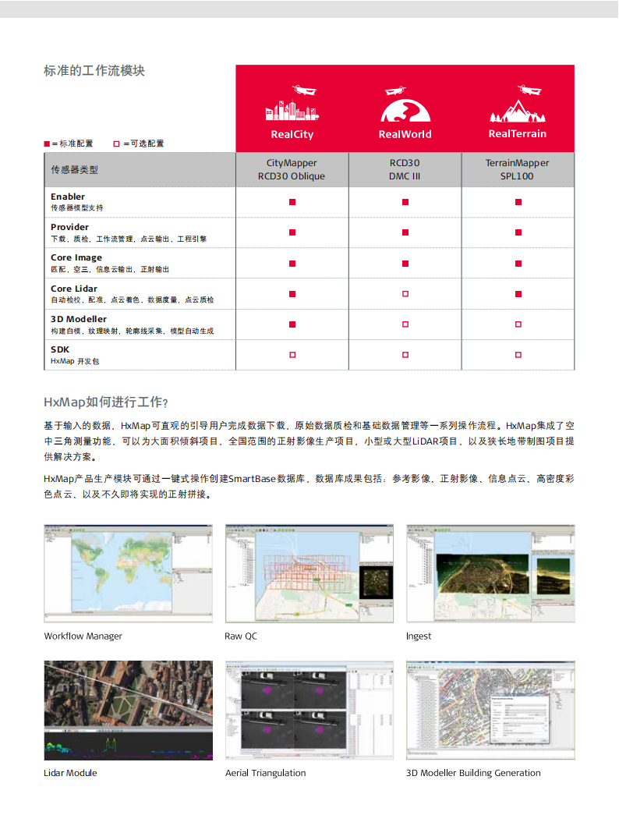Click the HxMap 开发包 description text
This screenshot has width=619, height=840.
click(x=75, y=362)
